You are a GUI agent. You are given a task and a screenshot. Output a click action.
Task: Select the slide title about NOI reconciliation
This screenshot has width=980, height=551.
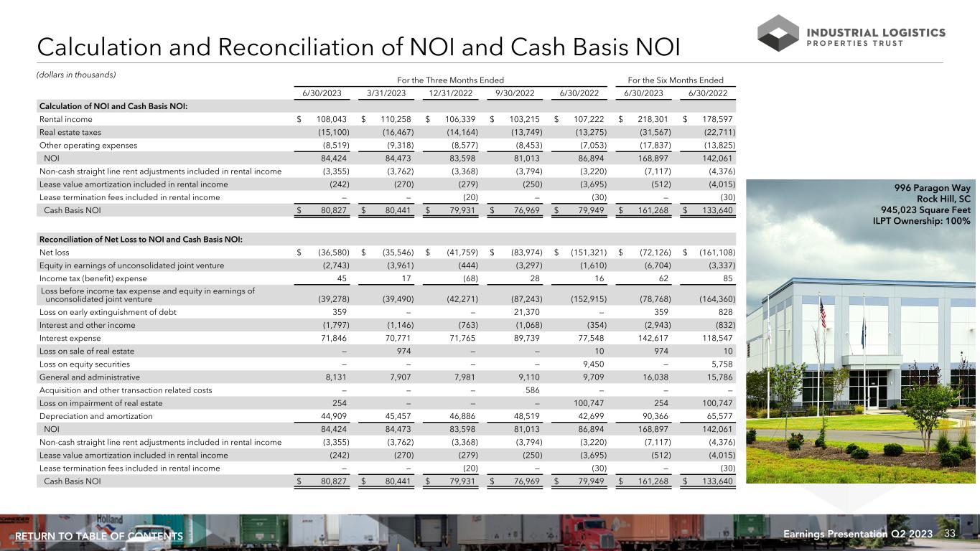pyautogui.click(x=359, y=46)
